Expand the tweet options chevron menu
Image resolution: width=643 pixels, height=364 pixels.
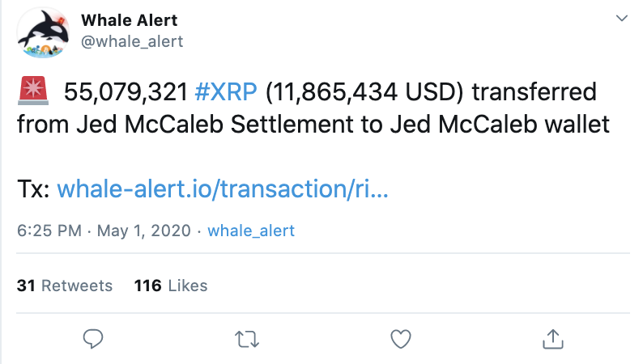(x=622, y=18)
